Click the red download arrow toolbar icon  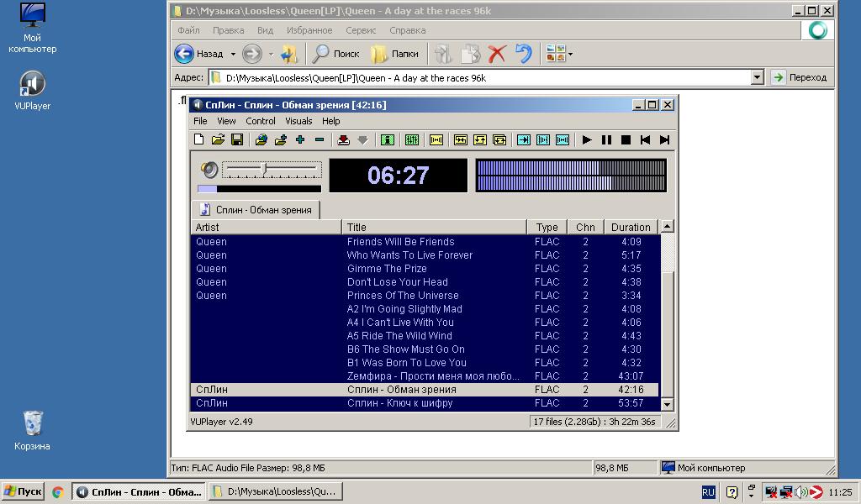[344, 139]
